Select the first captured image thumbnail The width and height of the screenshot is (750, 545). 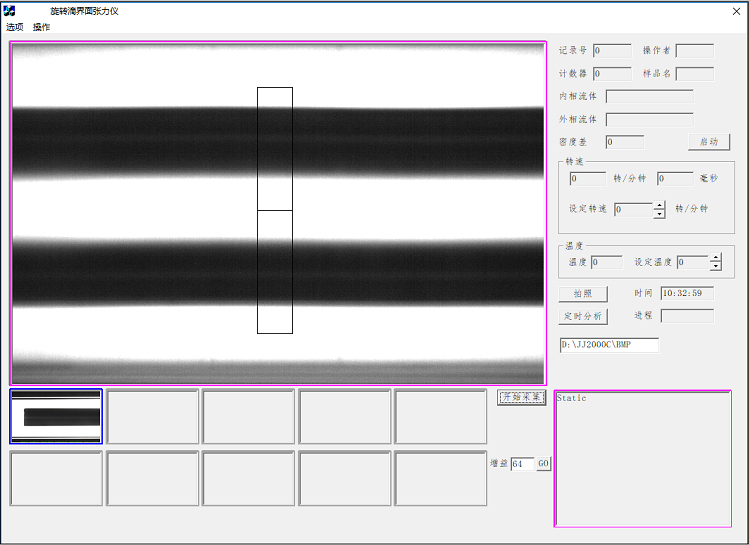tap(56, 416)
